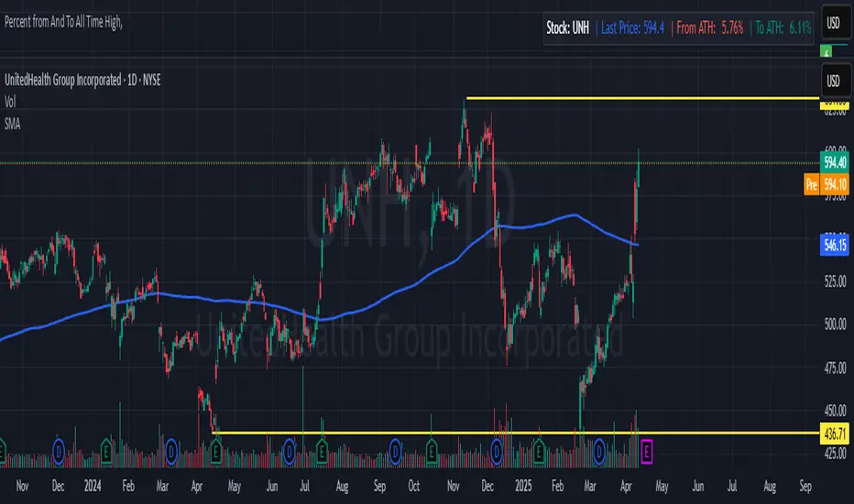Click the 500.00 price scale value

[836, 324]
